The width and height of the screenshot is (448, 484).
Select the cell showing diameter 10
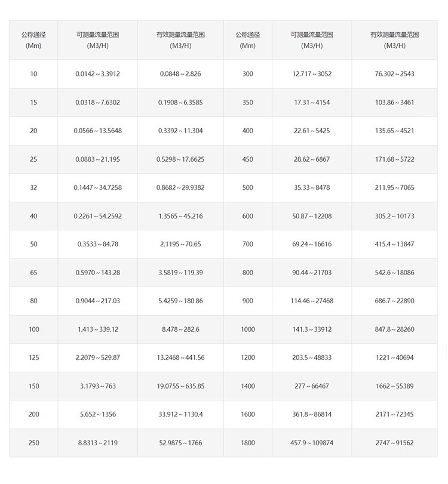coord(33,74)
